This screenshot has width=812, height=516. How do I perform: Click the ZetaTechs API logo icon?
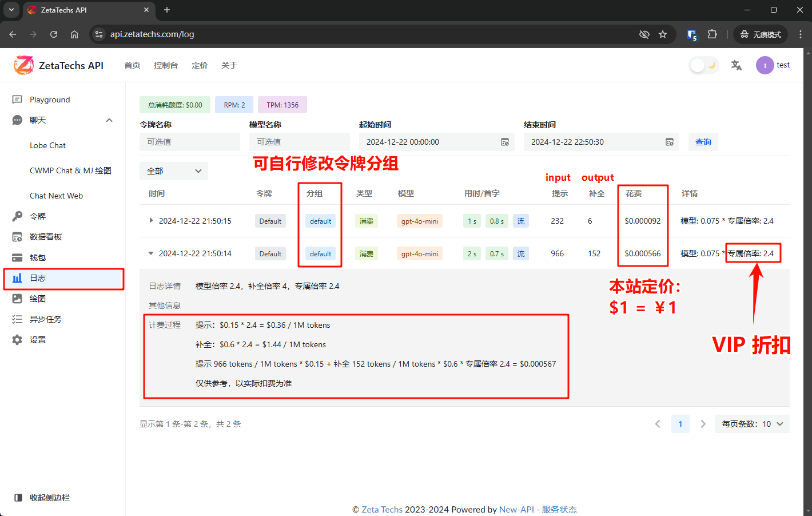(x=23, y=65)
